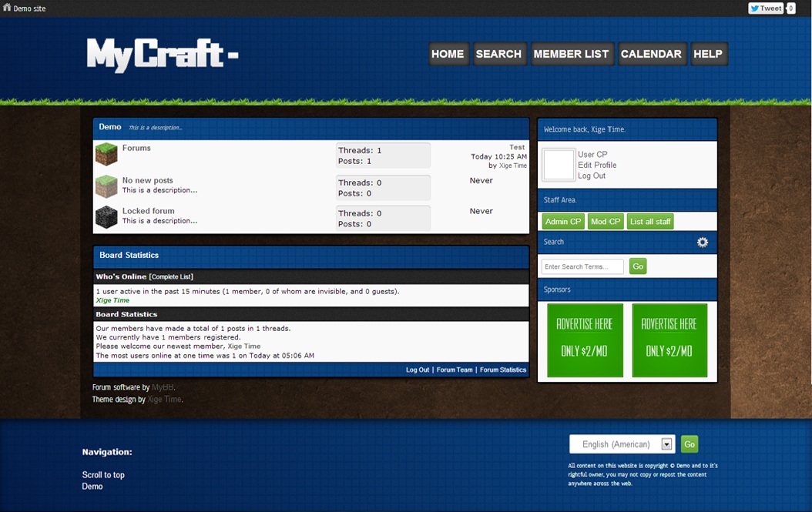Click the Scroll to top link
The height and width of the screenshot is (512, 812).
pos(103,475)
